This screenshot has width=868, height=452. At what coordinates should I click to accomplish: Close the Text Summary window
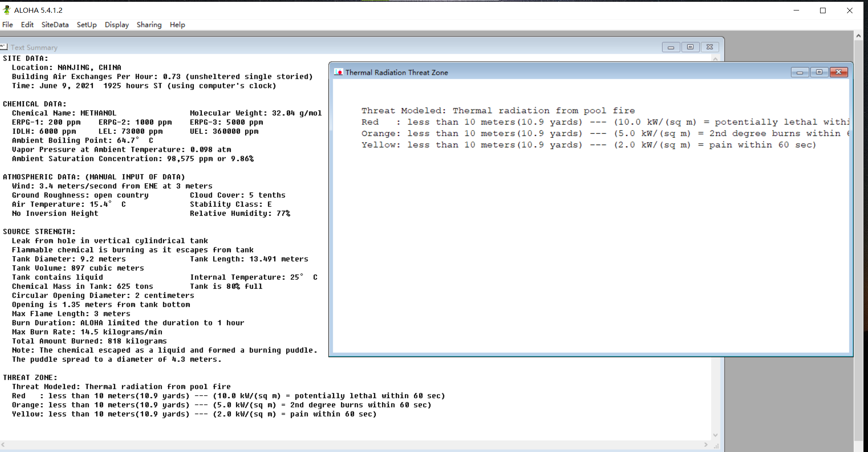[710, 47]
